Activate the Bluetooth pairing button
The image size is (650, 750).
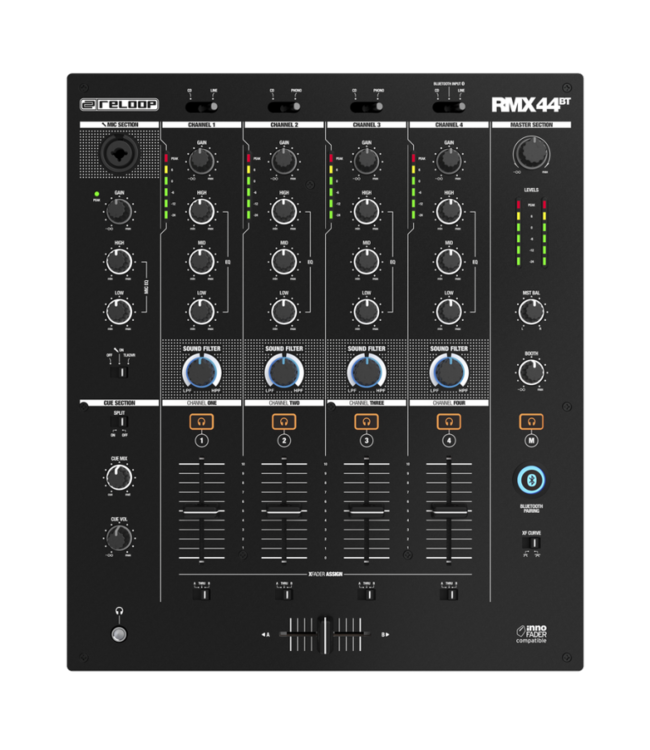pyautogui.click(x=531, y=479)
